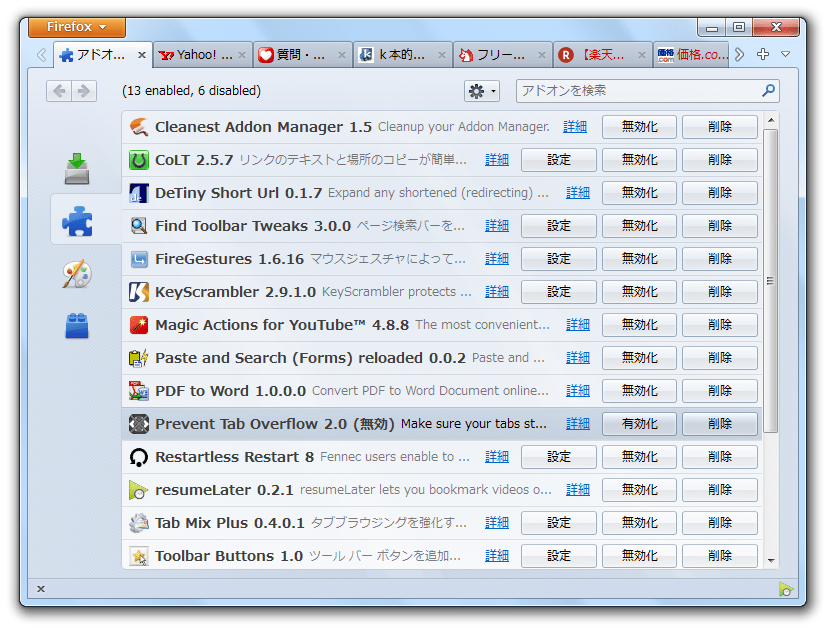Switch to the Yahoo! tab
The image size is (829, 628).
(202, 54)
